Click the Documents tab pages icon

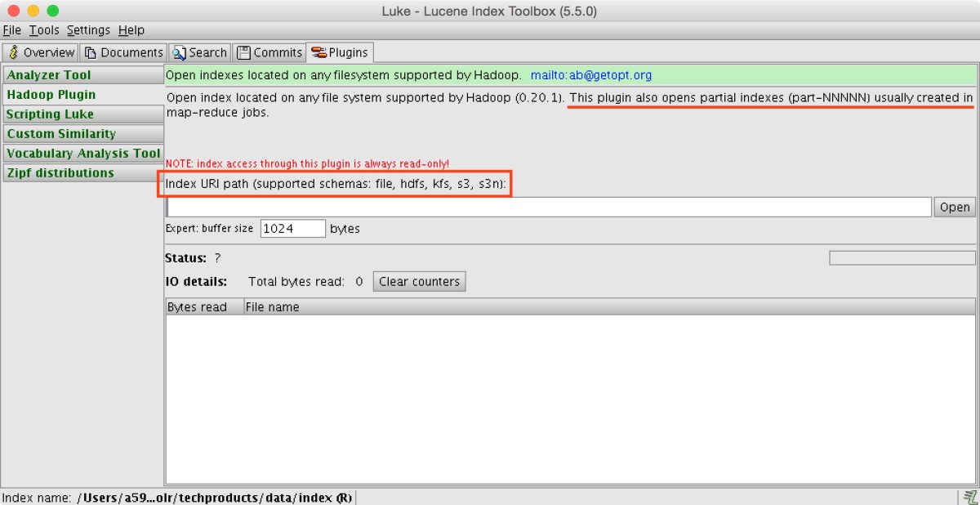[91, 52]
